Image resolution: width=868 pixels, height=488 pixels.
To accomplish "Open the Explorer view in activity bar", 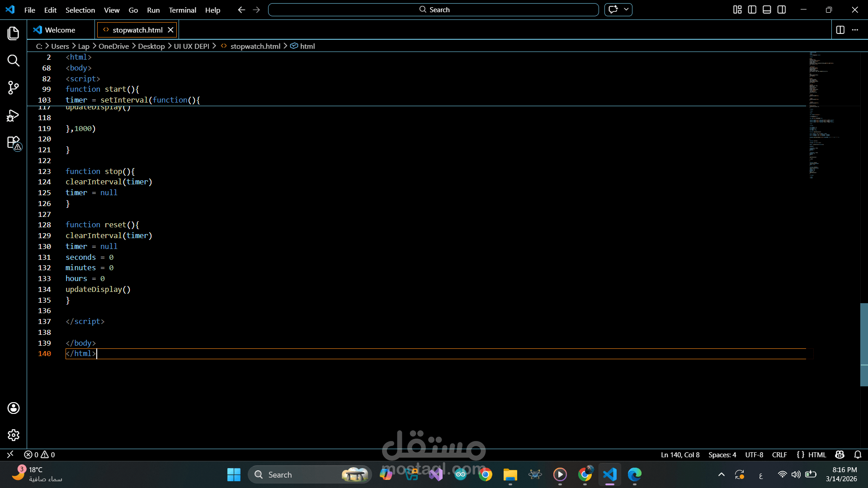I will [13, 33].
